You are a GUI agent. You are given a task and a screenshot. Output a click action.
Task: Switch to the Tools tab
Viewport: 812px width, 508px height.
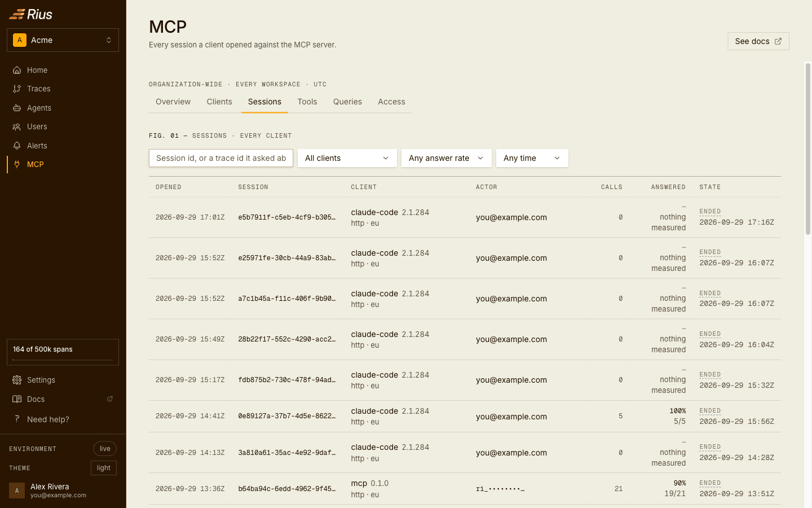[307, 102]
